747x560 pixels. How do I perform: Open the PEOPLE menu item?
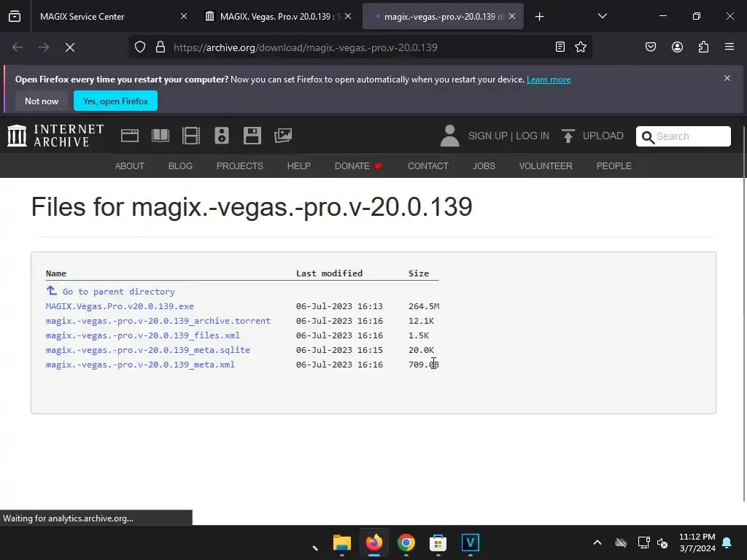614,166
